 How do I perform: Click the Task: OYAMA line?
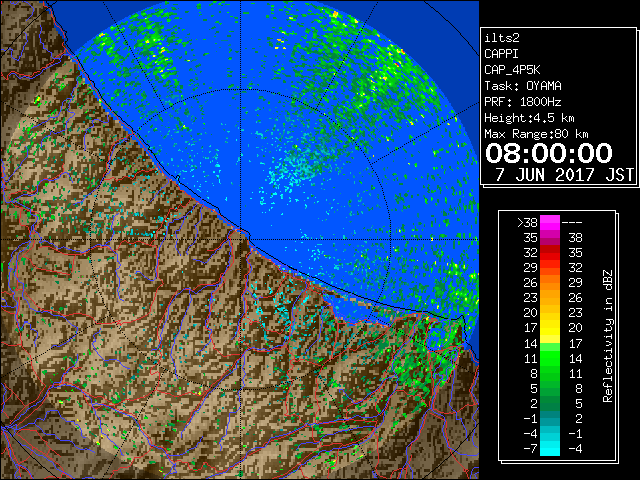click(x=523, y=86)
